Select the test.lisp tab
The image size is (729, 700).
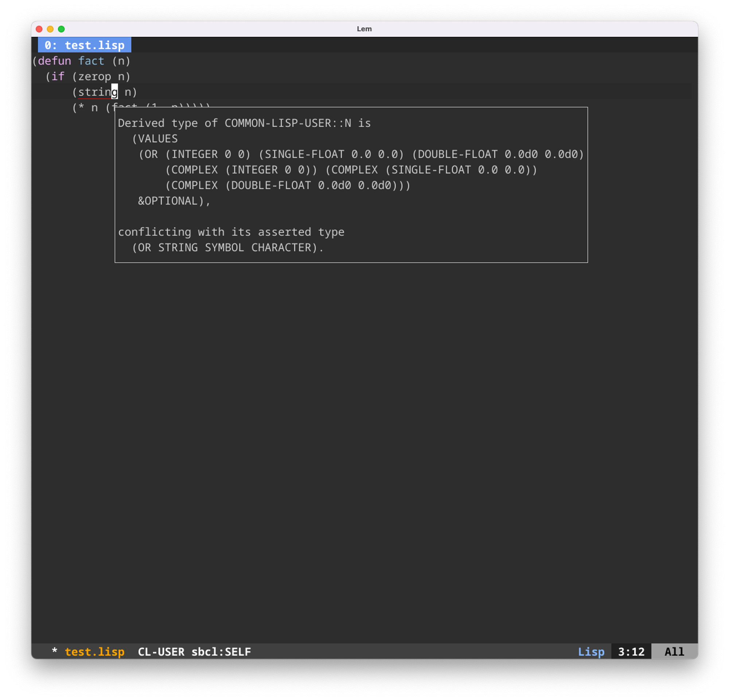(85, 45)
